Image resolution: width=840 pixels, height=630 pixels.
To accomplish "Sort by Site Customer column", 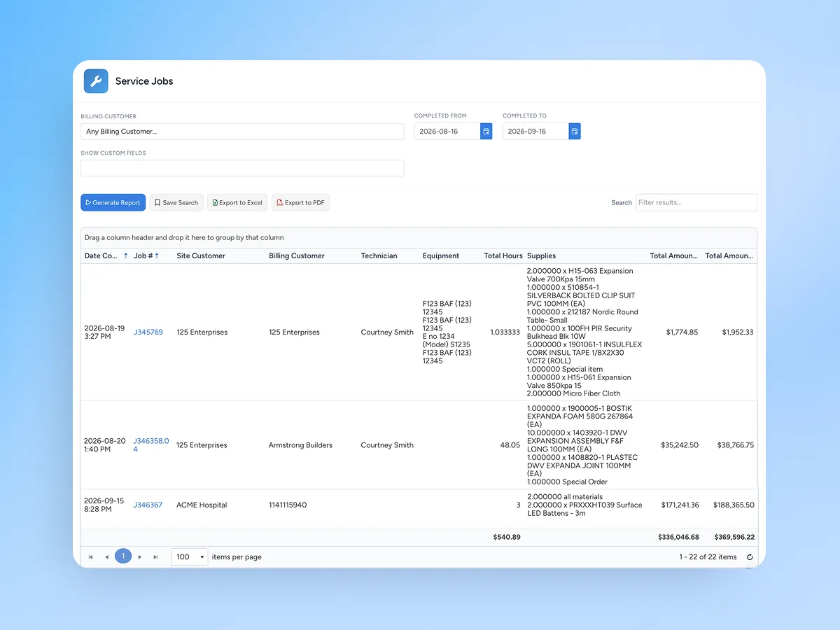I will tap(201, 256).
